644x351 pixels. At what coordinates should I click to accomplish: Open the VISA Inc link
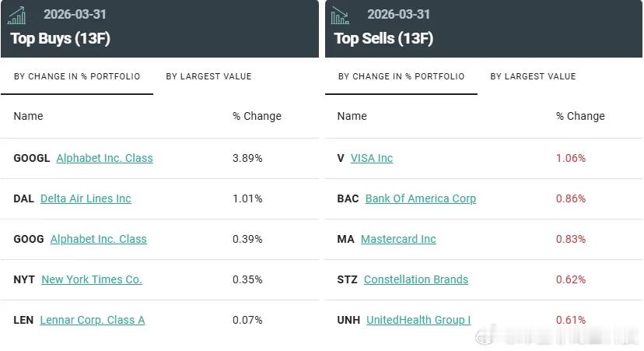pyautogui.click(x=372, y=158)
